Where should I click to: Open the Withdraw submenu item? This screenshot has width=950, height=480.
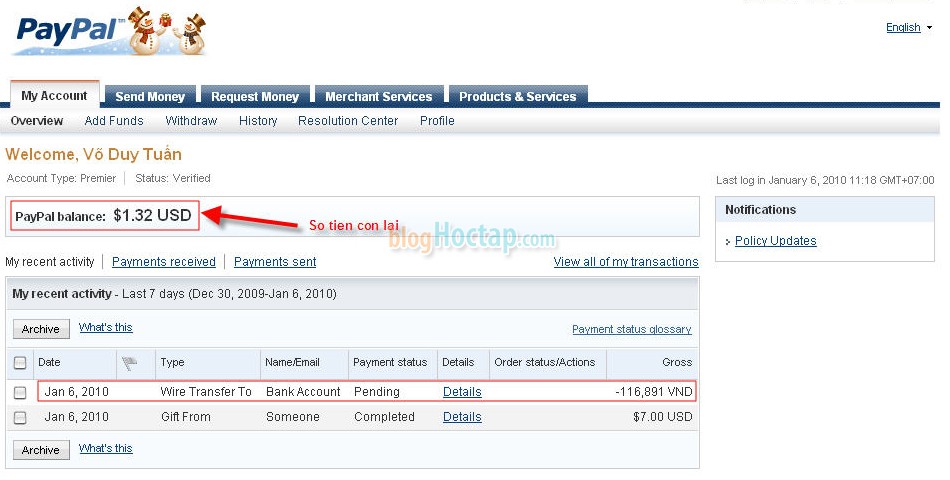[x=191, y=121]
